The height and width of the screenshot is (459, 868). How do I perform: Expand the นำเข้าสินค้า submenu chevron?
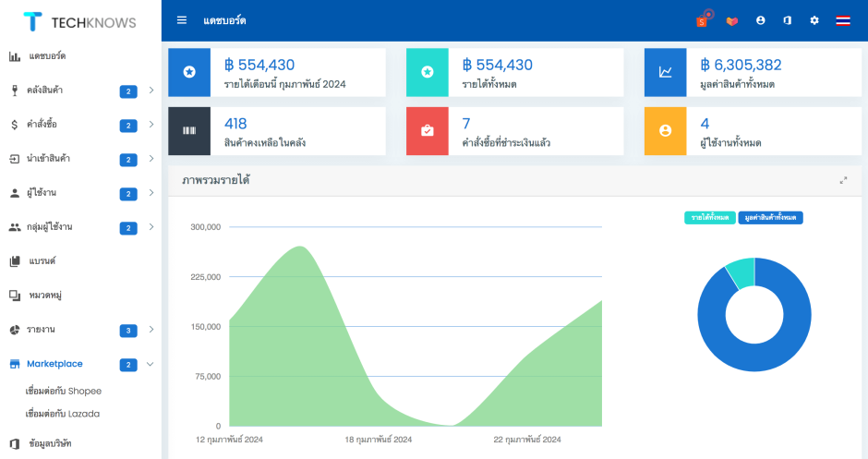[151, 159]
